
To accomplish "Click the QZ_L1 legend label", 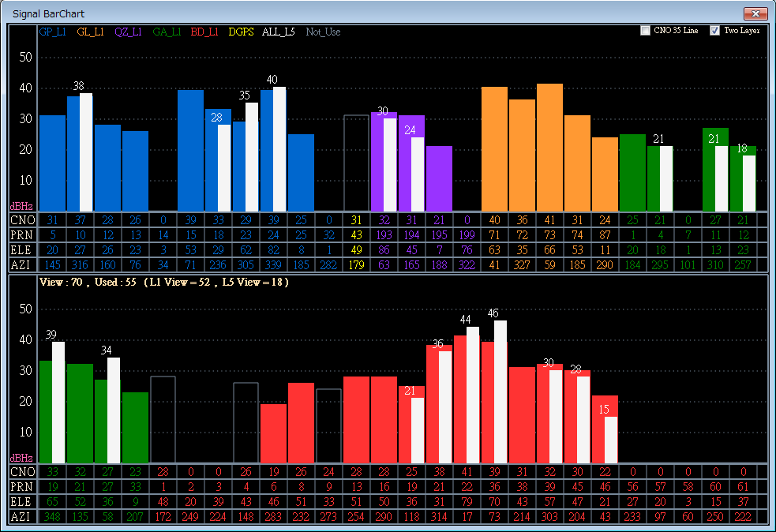I will 128,32.
